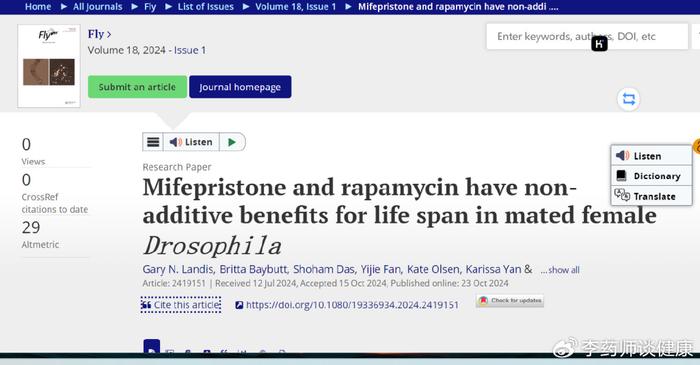Click the Fly journal title chevron link
700x365 pixels.
coord(99,34)
